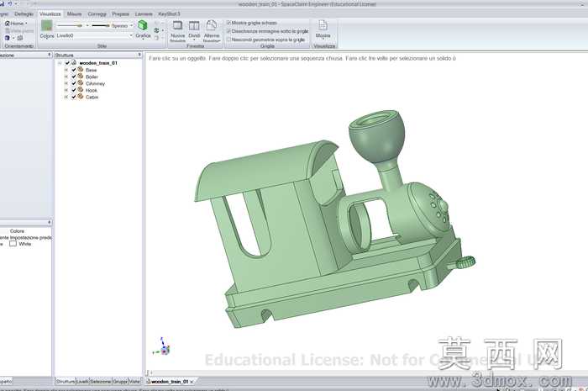Image resolution: width=588 pixels, height=391 pixels.
Task: Uncheck the Boiler visibility checkbox
Action: [x=74, y=77]
